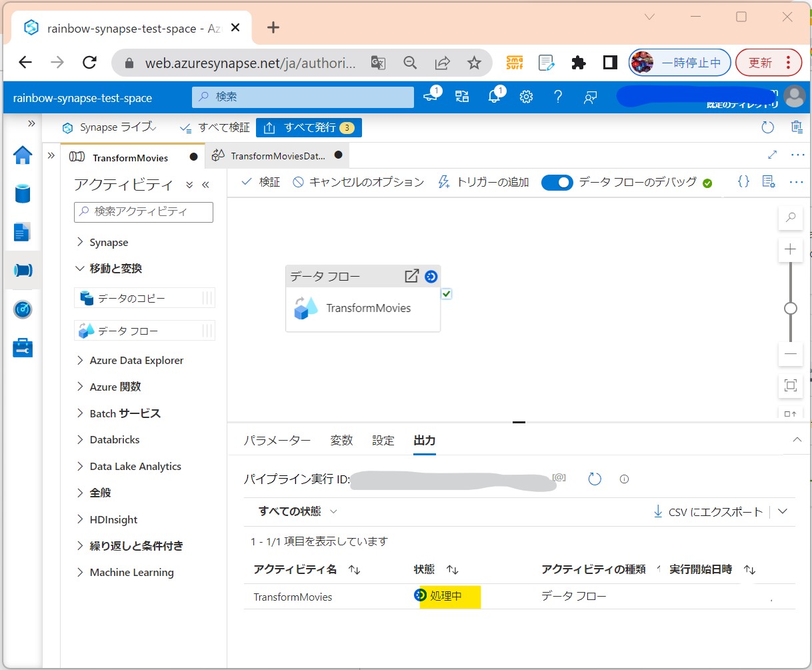Image resolution: width=812 pixels, height=670 pixels.
Task: Open the パラメーター tab
Action: click(x=277, y=441)
